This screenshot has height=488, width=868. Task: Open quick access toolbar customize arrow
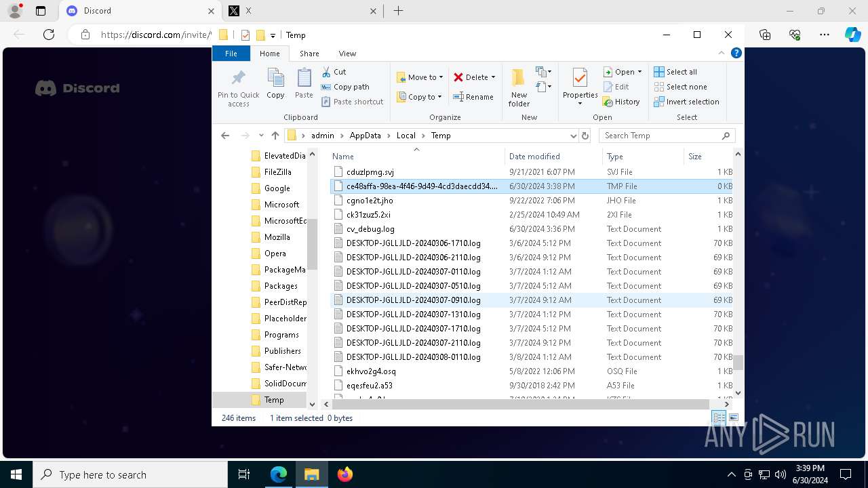(x=273, y=35)
